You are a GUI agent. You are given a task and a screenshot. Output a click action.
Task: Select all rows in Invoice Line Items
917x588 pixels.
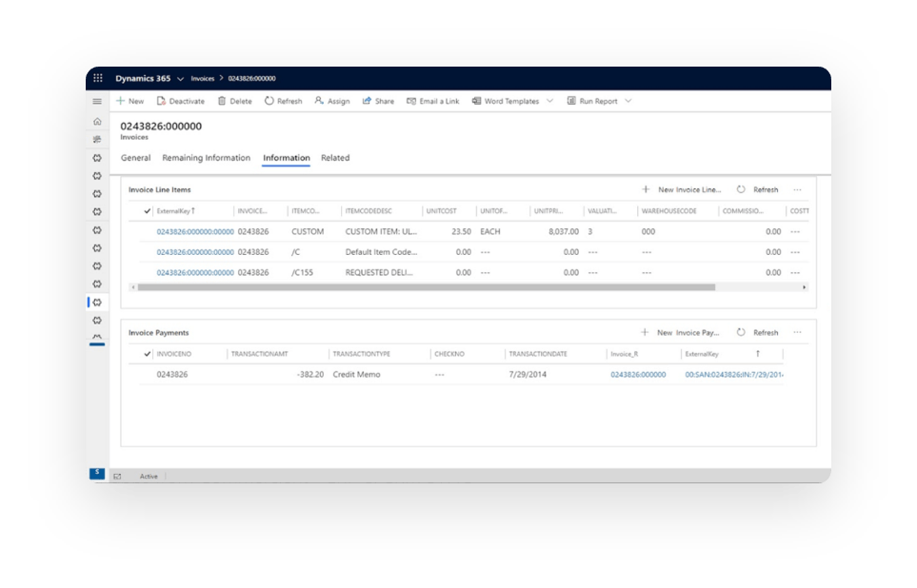click(147, 211)
